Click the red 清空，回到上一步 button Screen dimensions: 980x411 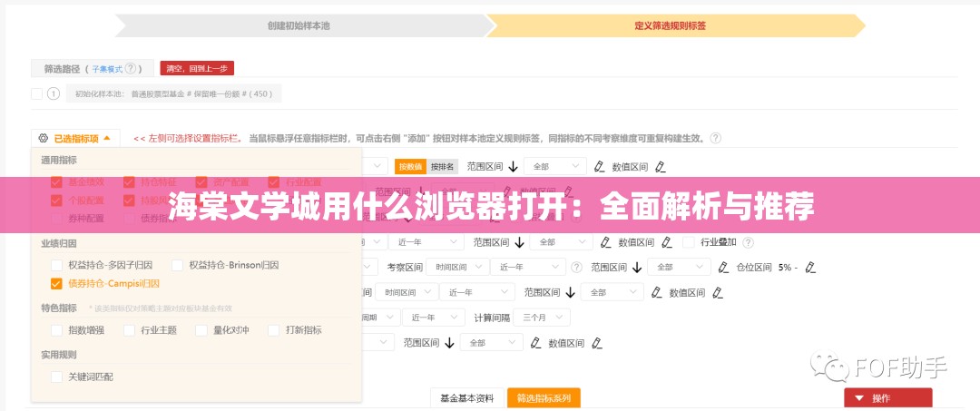(197, 69)
